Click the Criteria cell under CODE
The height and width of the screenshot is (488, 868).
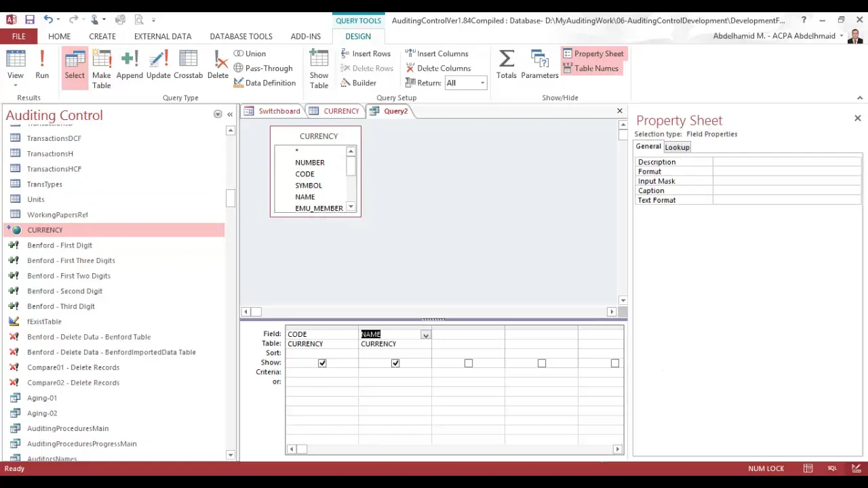pyautogui.click(x=322, y=372)
